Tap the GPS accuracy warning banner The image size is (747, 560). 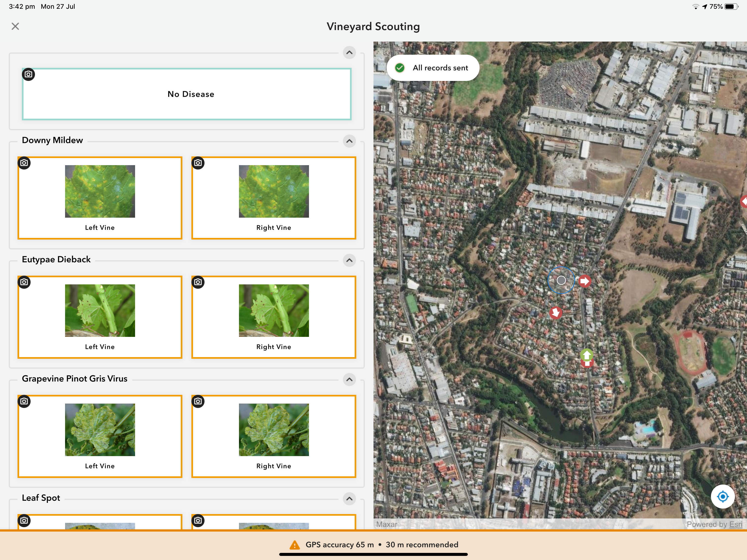(373, 544)
